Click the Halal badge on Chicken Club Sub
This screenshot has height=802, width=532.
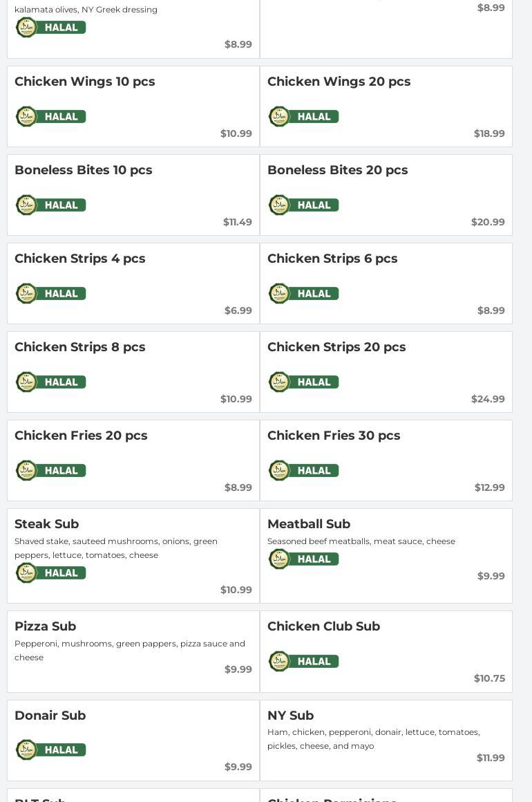coord(304,661)
